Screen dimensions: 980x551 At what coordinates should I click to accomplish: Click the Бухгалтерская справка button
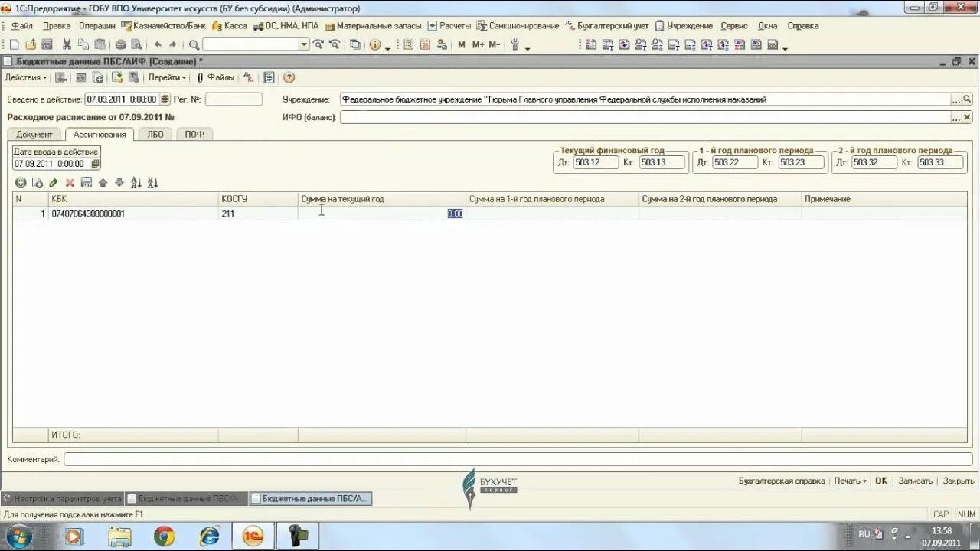click(782, 481)
